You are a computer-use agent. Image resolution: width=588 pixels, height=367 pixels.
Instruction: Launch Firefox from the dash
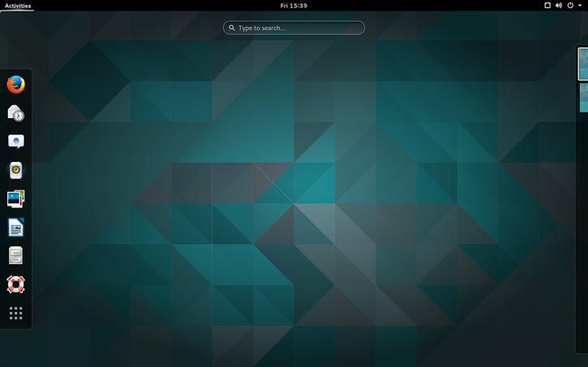tap(15, 84)
